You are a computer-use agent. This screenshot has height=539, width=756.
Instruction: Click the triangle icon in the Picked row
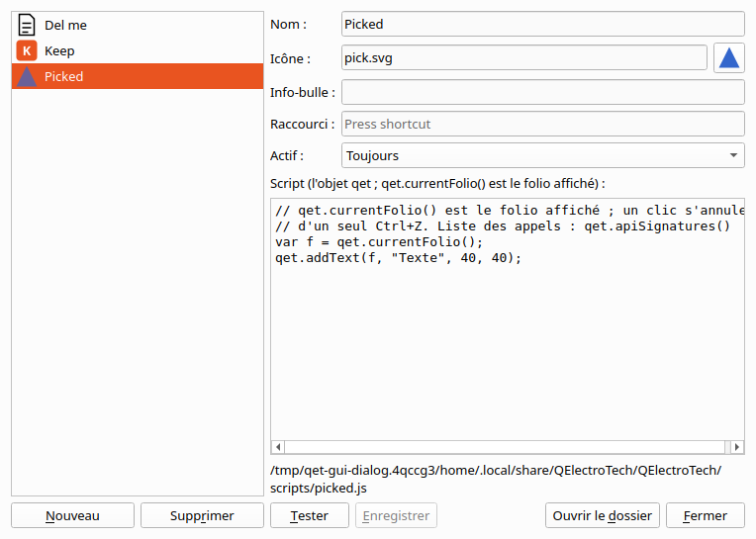[27, 76]
